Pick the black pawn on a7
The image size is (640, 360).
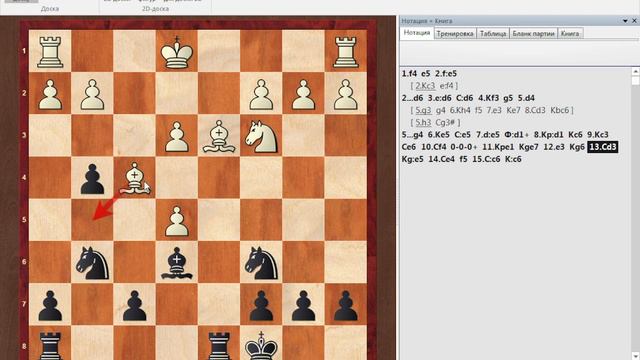tap(50, 306)
